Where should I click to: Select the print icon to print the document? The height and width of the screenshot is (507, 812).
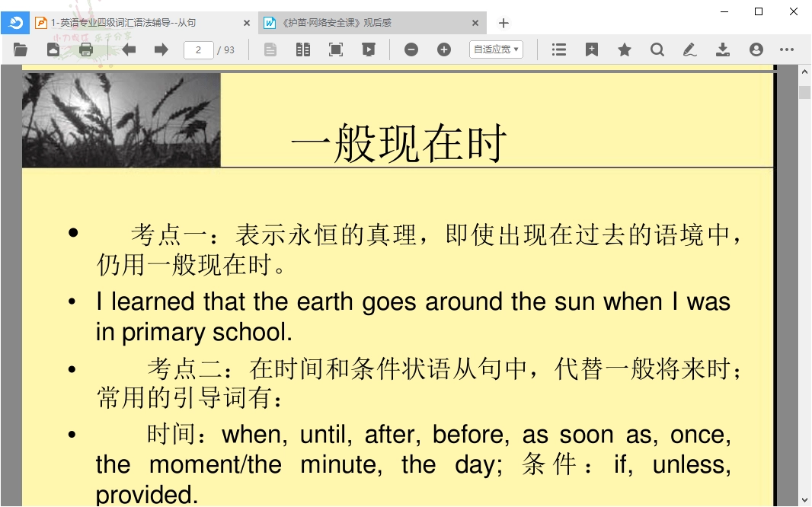coord(85,49)
